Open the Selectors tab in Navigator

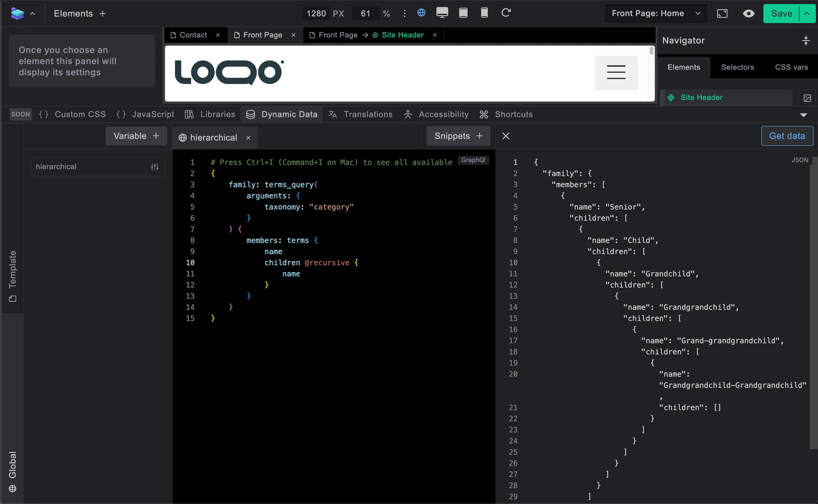(x=737, y=67)
